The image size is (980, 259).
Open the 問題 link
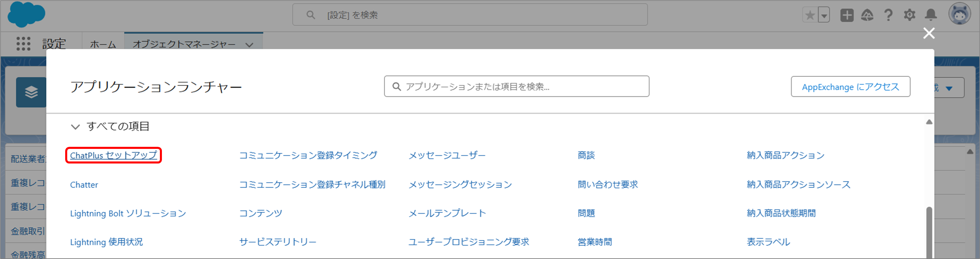(x=586, y=213)
